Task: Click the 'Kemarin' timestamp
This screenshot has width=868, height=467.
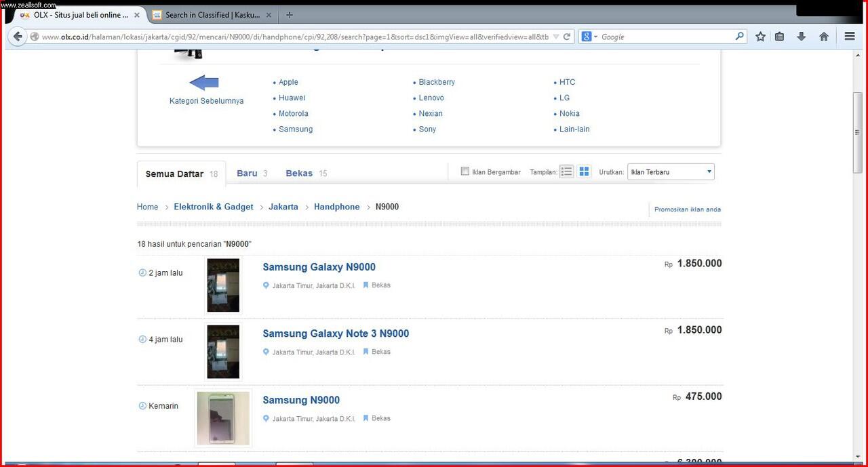Action: (x=163, y=406)
